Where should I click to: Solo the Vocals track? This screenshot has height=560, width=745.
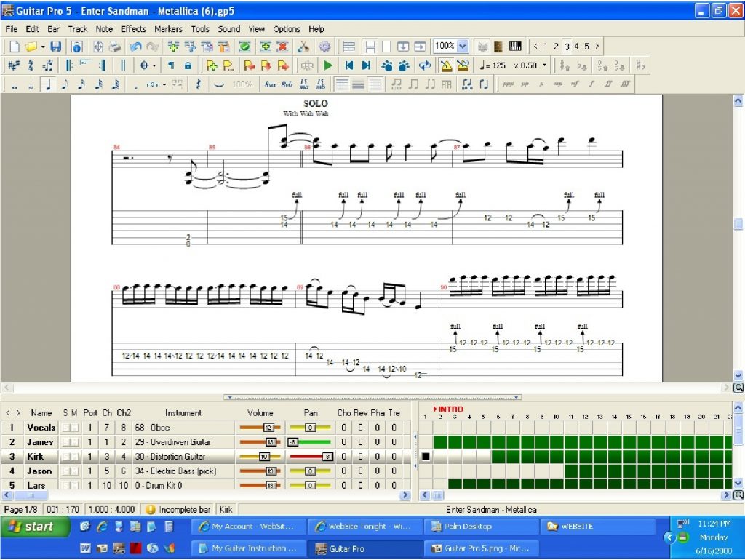(65, 428)
